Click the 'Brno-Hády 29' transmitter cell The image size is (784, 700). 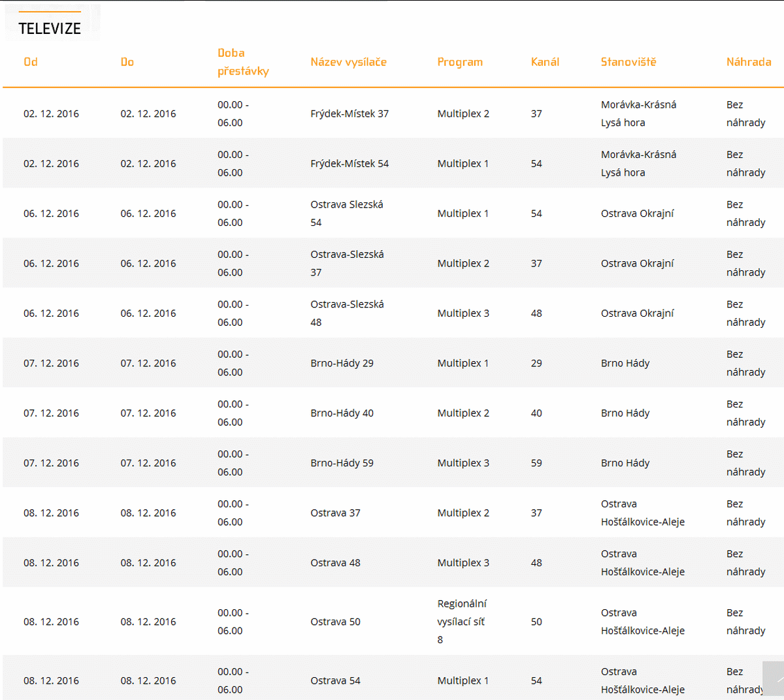click(x=342, y=363)
